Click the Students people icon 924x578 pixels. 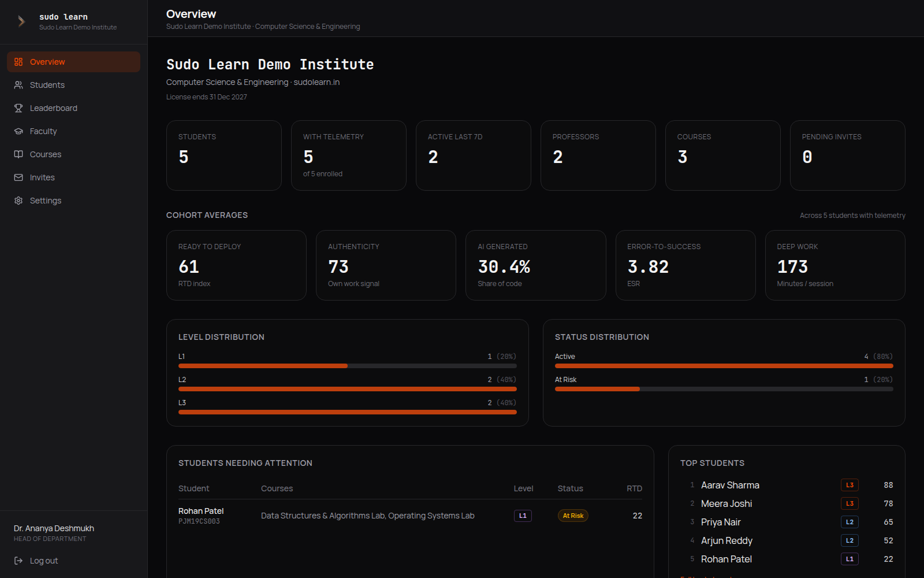18,85
